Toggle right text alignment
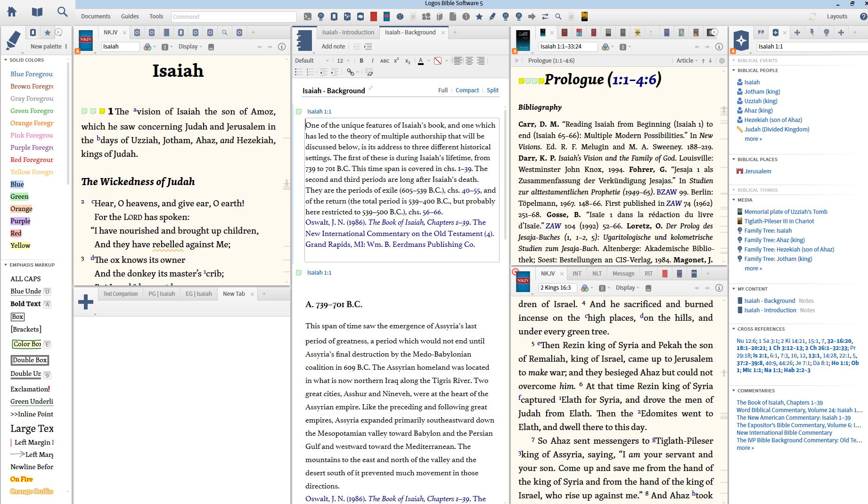 pos(481,61)
